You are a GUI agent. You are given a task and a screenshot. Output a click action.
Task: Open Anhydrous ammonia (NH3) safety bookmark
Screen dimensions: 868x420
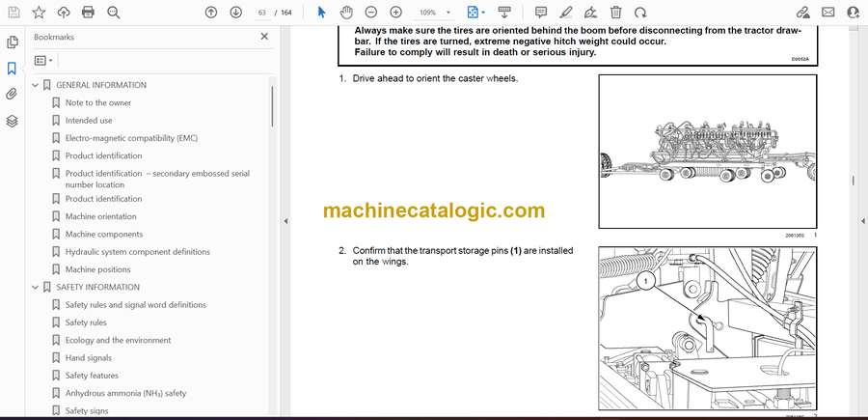click(x=125, y=393)
